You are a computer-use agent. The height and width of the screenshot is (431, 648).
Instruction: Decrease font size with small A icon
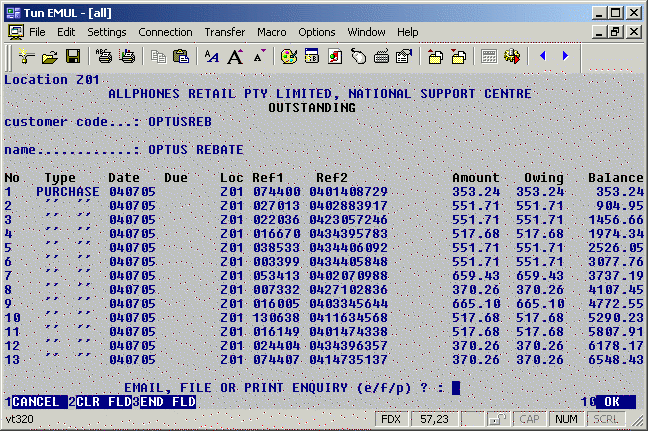pos(259,57)
